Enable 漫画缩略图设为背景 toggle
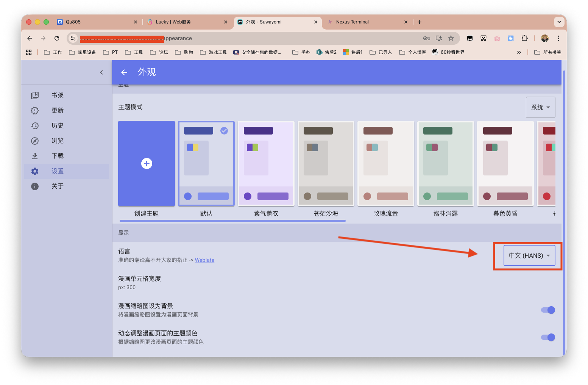 coord(547,310)
